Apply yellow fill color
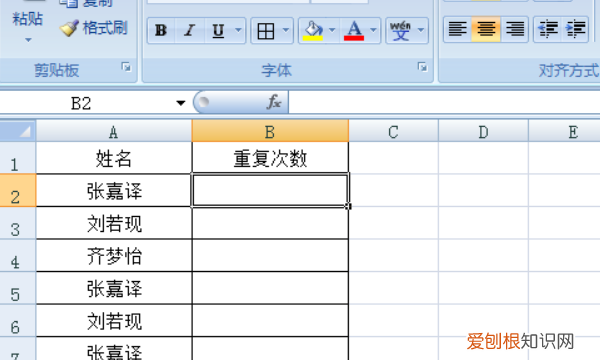 point(313,30)
